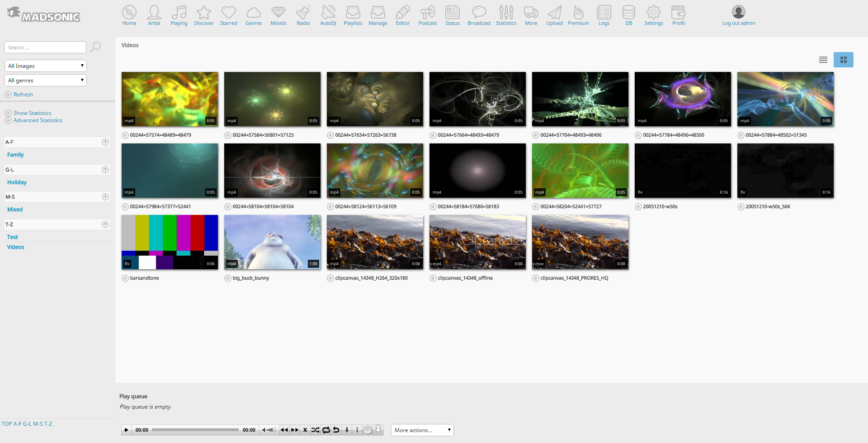Switch to list view layout
The height and width of the screenshot is (443, 868).
pyautogui.click(x=823, y=60)
